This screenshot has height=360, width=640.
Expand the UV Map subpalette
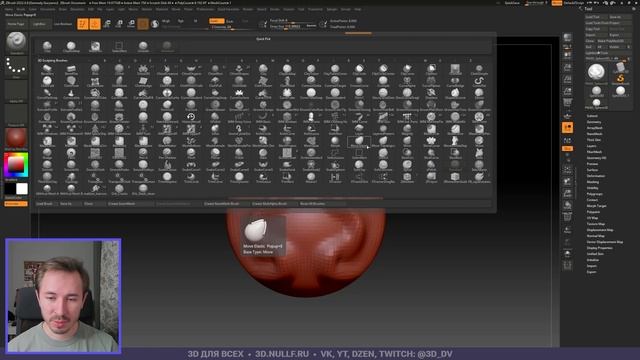592,218
